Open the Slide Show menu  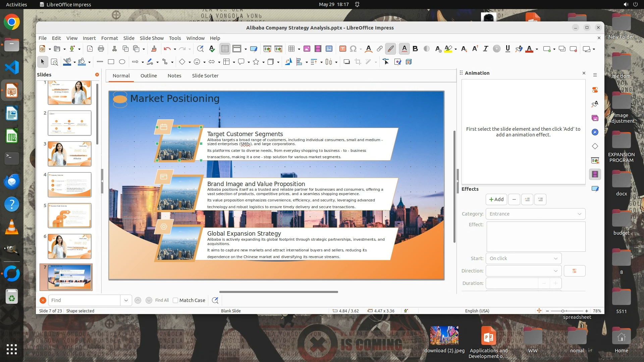click(x=152, y=38)
